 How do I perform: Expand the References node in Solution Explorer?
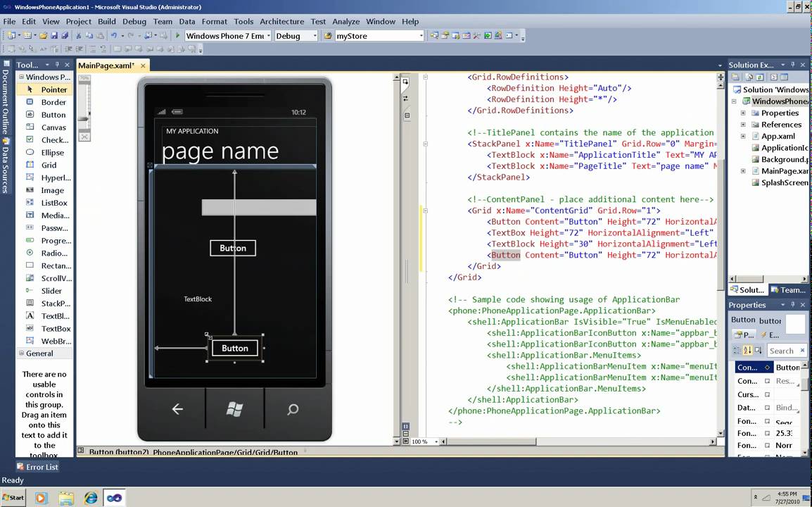pyautogui.click(x=743, y=125)
